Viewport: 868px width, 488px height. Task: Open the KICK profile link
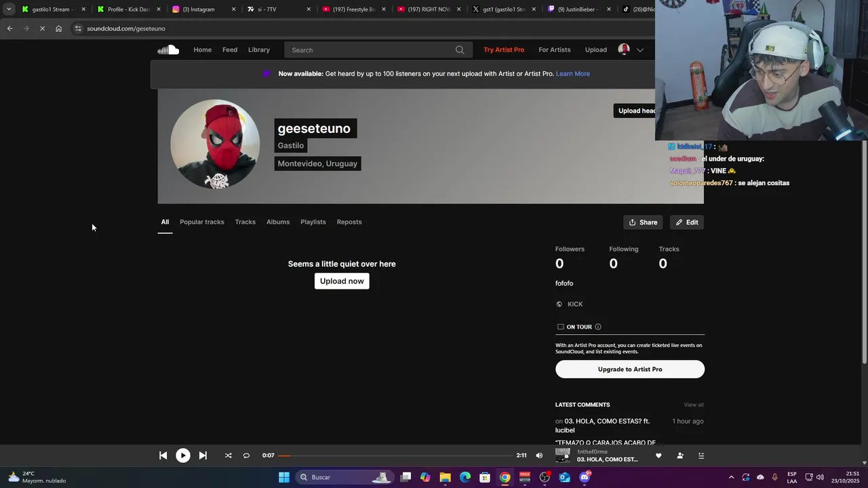pos(575,304)
